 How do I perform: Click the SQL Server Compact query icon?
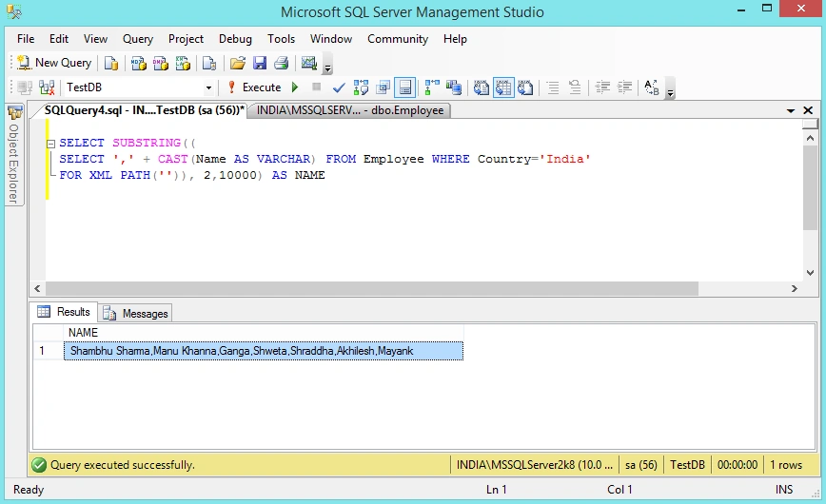click(x=209, y=63)
